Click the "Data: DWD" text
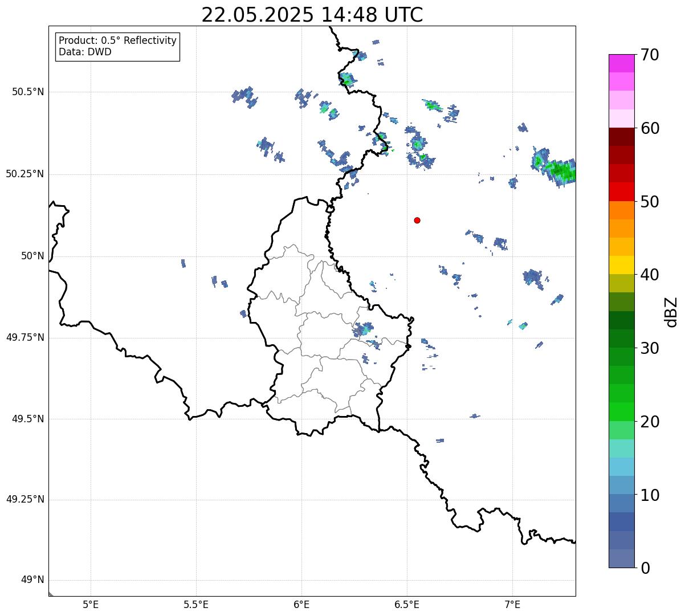The image size is (685, 616). 85,52
